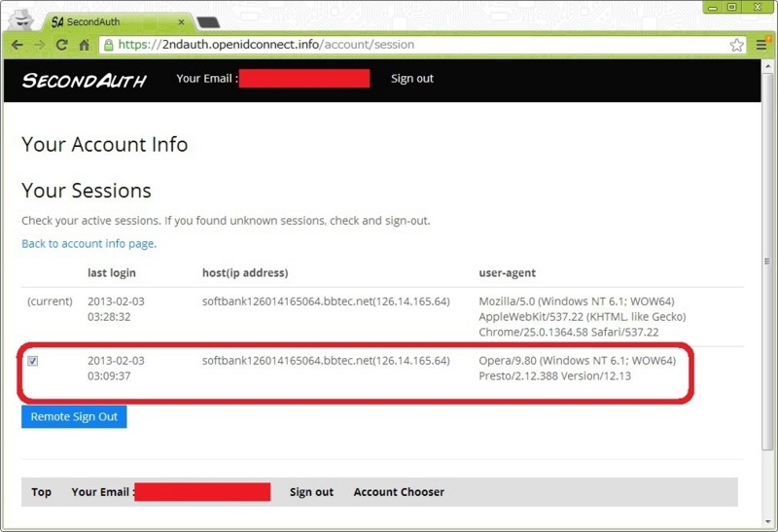Bookmark page with the star icon

[x=737, y=45]
